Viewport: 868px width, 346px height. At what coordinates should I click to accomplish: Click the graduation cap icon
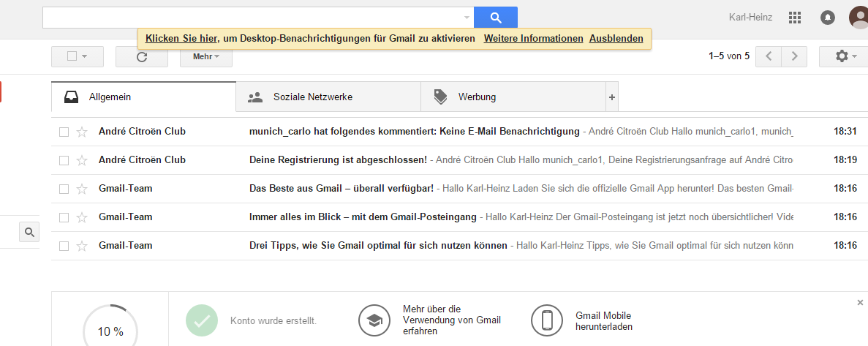click(x=374, y=320)
